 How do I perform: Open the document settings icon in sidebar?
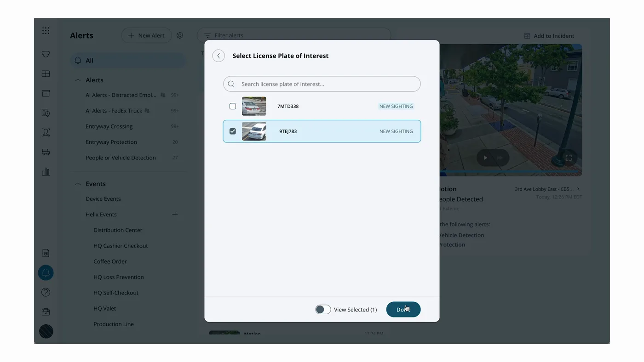pos(46,253)
